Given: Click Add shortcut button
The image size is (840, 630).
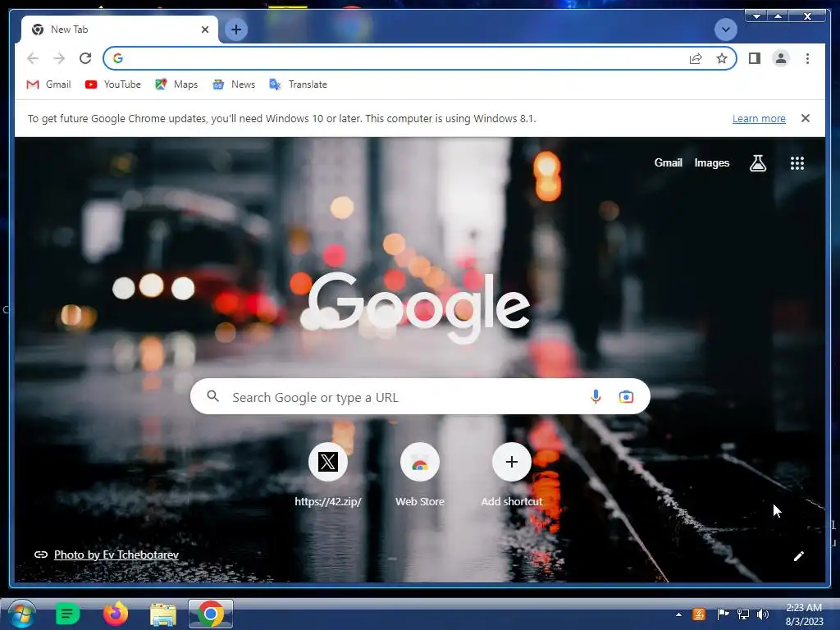Looking at the screenshot, I should click(x=512, y=475).
